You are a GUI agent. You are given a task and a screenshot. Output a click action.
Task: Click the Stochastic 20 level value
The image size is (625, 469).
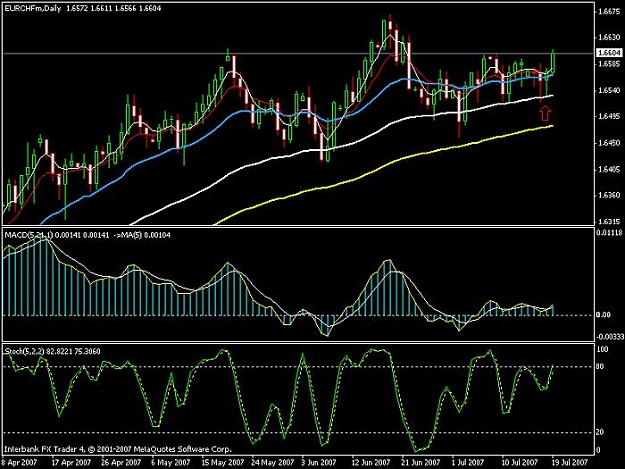[600, 432]
